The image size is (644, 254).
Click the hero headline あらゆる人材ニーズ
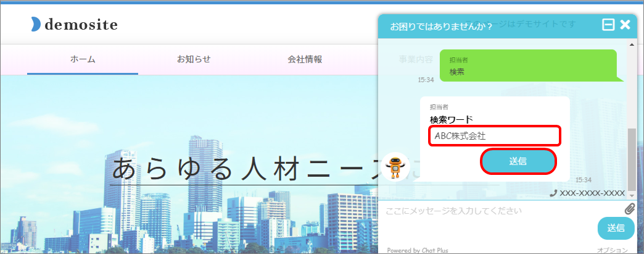246,169
